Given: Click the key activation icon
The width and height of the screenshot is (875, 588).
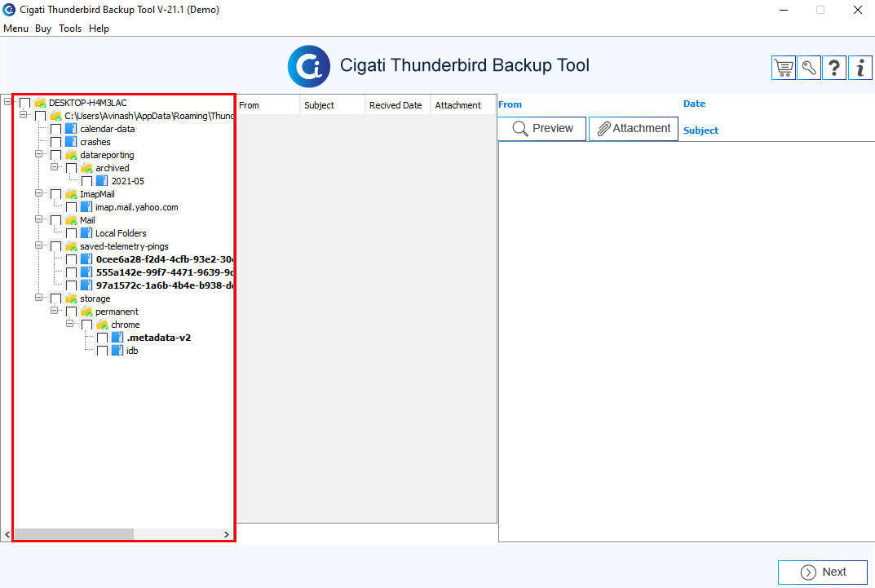Looking at the screenshot, I should click(x=809, y=68).
